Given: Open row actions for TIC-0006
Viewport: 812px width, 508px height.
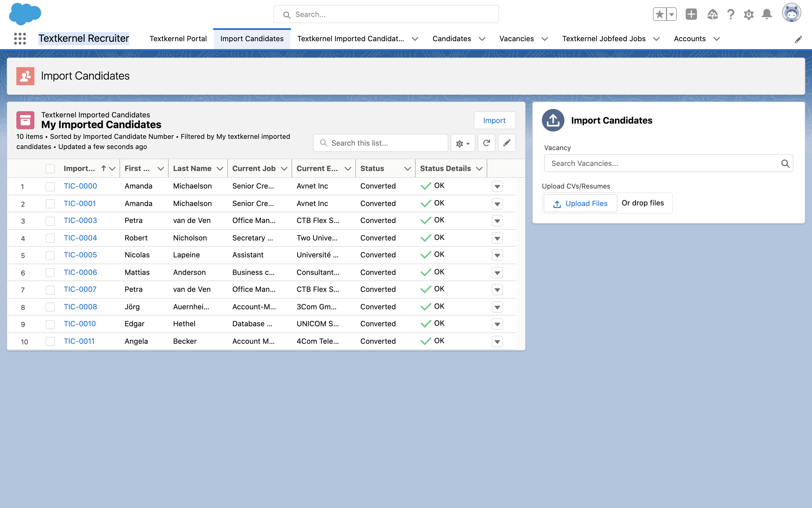Looking at the screenshot, I should click(x=497, y=272).
